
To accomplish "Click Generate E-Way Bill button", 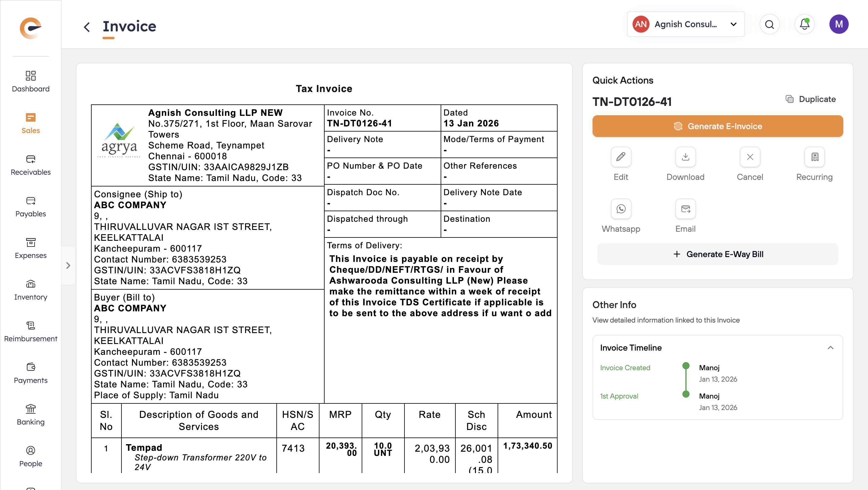I will click(x=717, y=254).
